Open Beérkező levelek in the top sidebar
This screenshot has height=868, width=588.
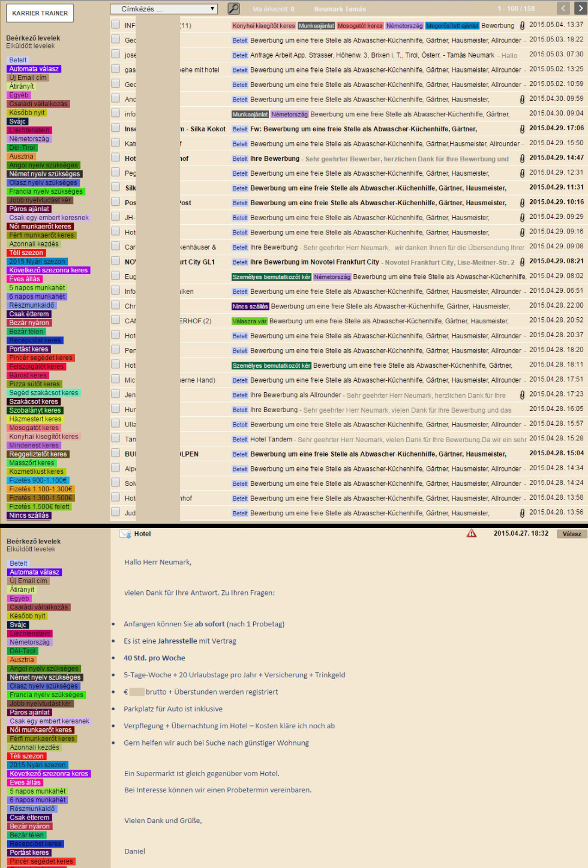(x=33, y=38)
